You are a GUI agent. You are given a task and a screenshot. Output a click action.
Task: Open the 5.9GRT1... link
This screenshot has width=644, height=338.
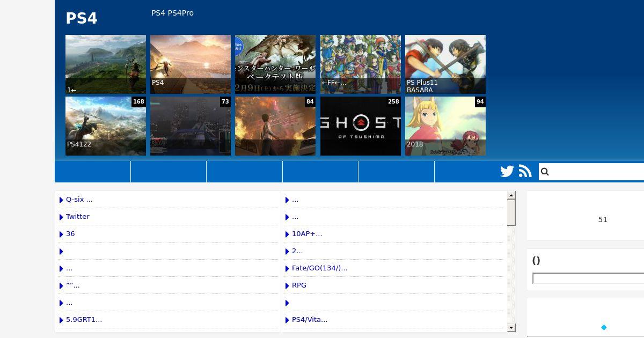coord(84,320)
